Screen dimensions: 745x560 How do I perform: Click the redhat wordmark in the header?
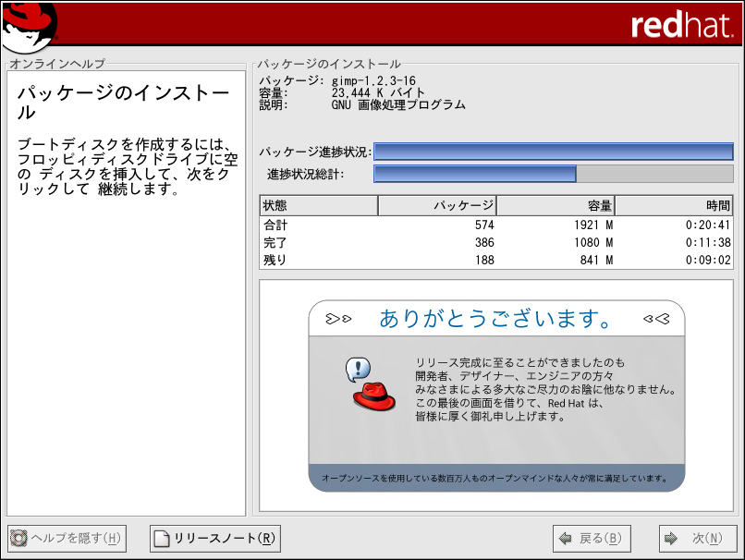(x=682, y=25)
